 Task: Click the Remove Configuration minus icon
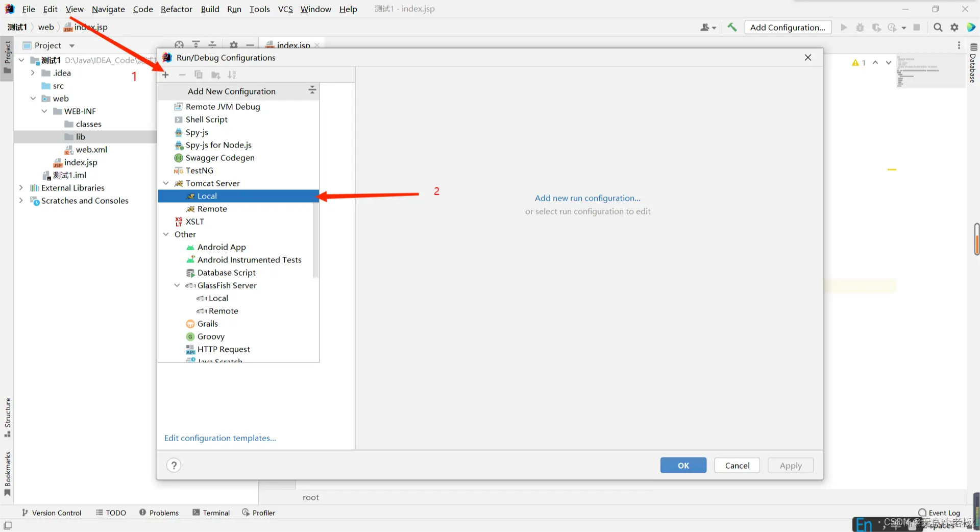[182, 75]
